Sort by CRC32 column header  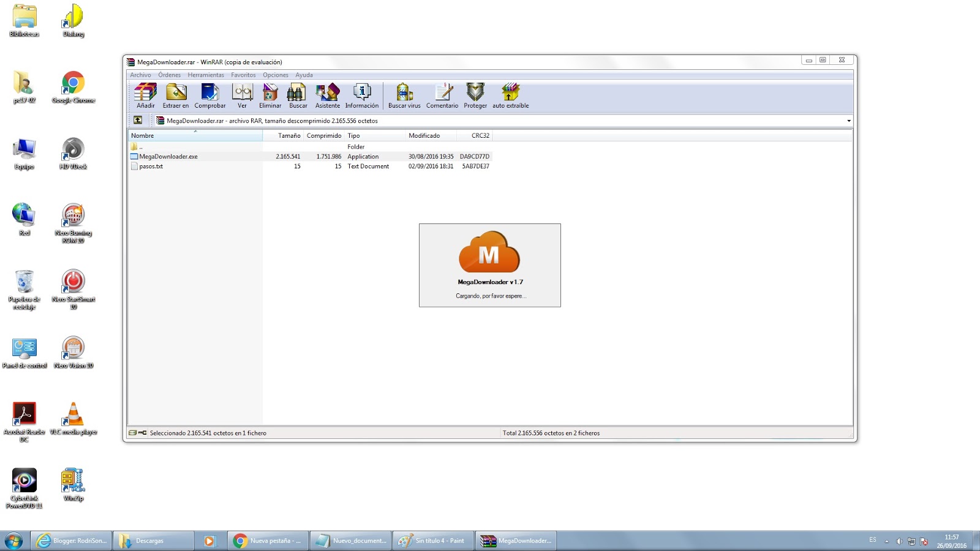pos(475,135)
